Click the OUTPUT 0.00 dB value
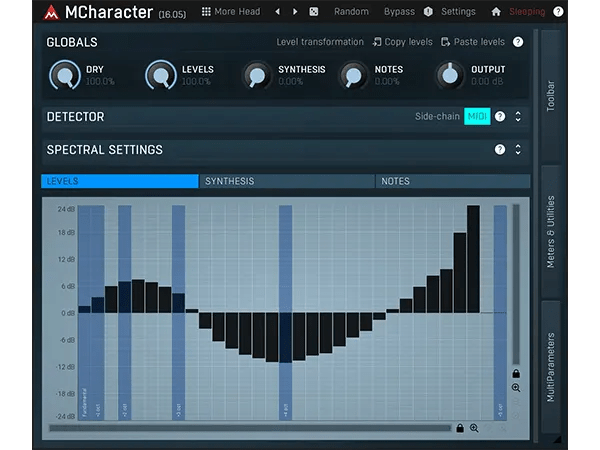 coord(487,82)
